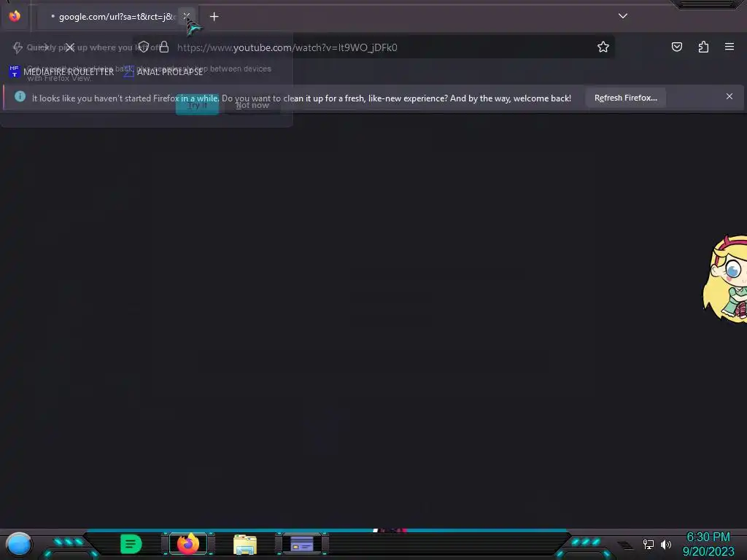
Task: Bookmark this page with star icon
Action: [x=603, y=47]
